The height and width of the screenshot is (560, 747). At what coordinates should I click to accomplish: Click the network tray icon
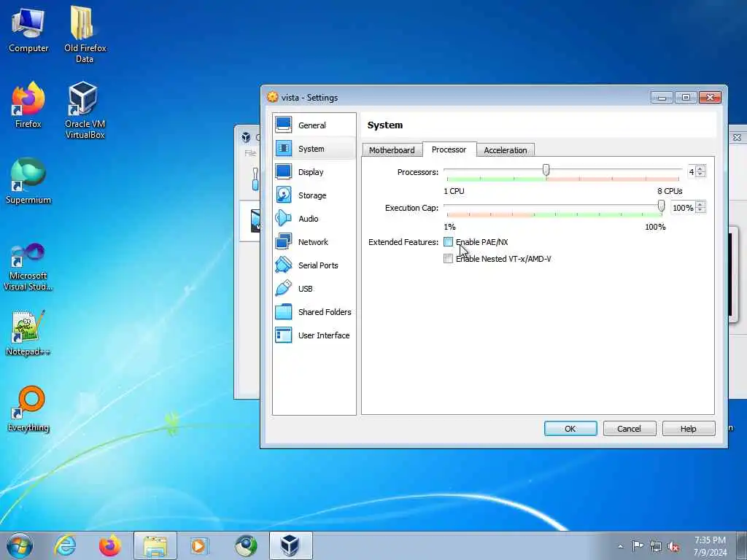[x=656, y=546]
